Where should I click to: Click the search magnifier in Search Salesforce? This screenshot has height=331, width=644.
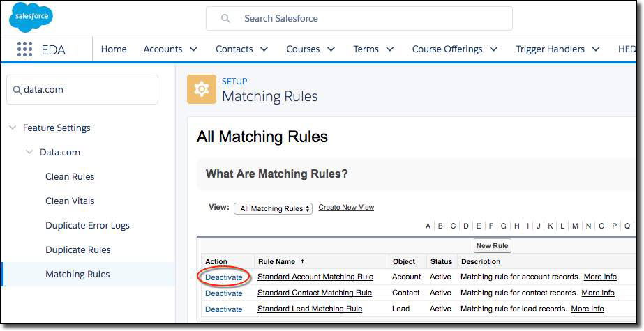pos(225,19)
